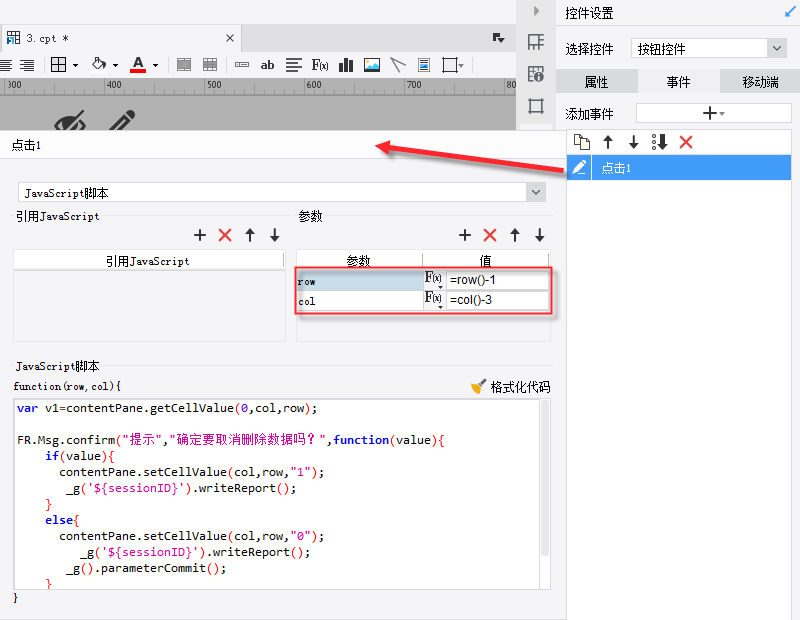
Task: Add a 引用JavaScript entry with plus
Action: click(x=200, y=235)
